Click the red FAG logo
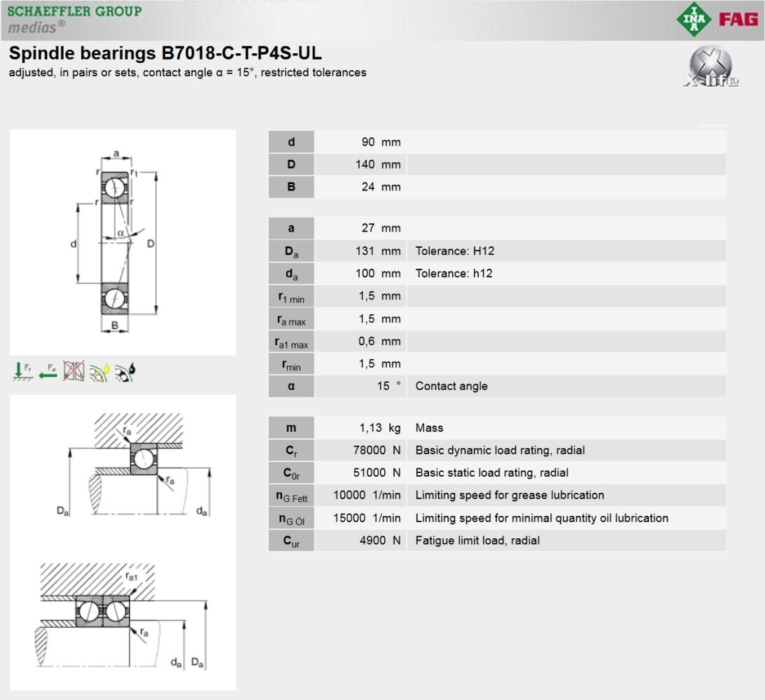Screen dimensions: 765x700 (x=738, y=19)
